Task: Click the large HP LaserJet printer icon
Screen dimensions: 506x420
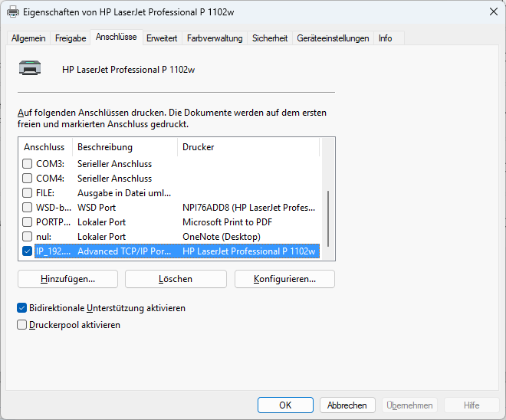Action: click(30, 67)
